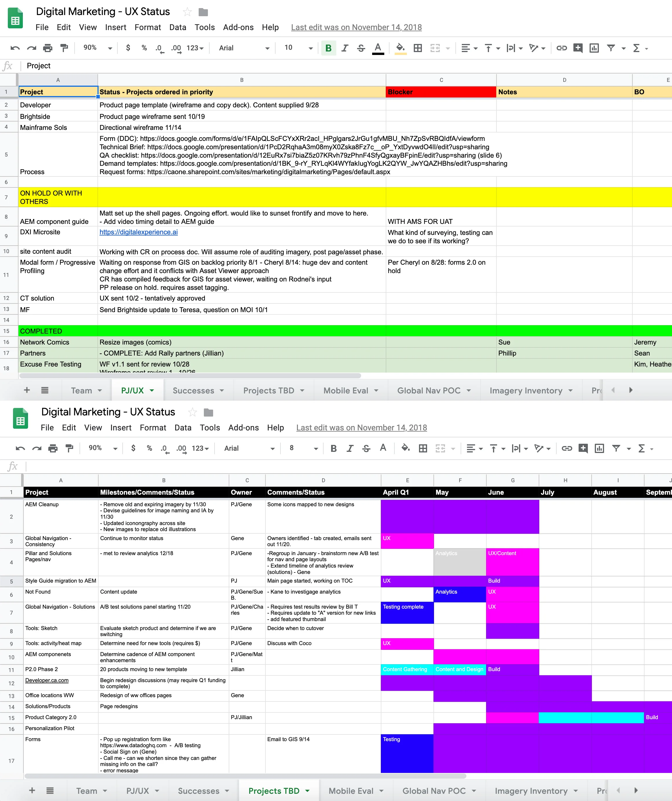Click Redo in the top spreadsheet toolbar
This screenshot has height=801, width=672.
point(32,48)
